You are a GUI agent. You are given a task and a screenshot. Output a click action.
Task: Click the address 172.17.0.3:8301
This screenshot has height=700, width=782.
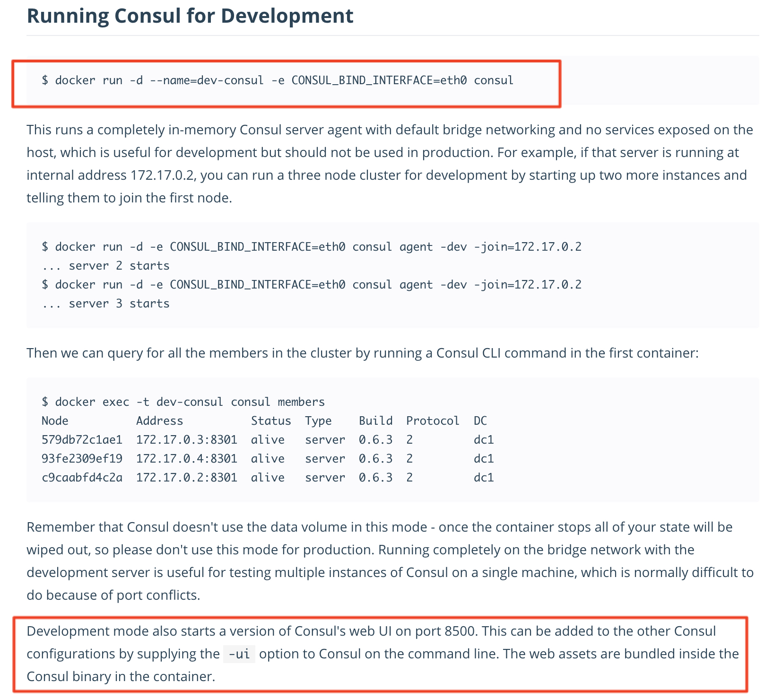click(186, 440)
